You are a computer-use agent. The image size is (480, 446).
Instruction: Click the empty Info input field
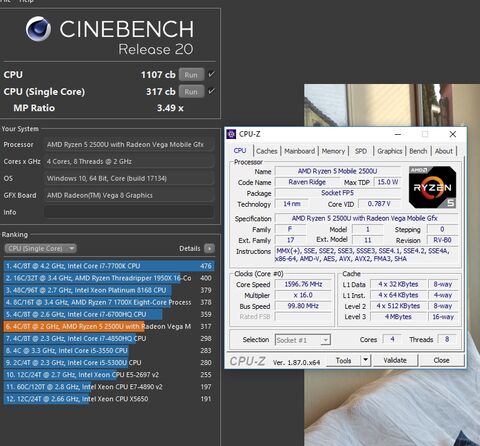[129, 212]
